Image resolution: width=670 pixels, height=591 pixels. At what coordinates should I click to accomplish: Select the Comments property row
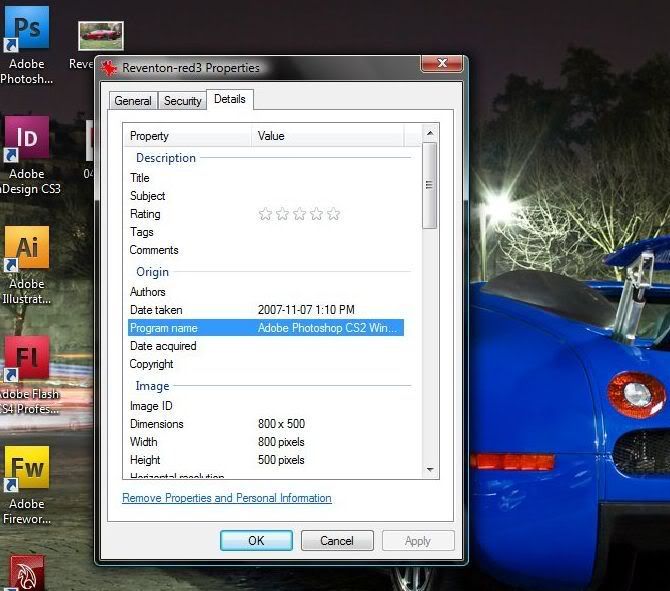tap(265, 250)
